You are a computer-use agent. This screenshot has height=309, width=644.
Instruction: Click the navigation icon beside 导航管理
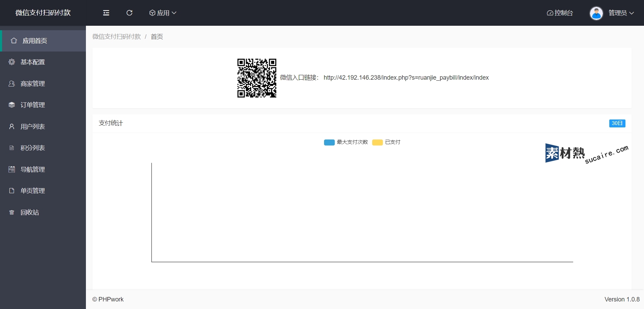coord(12,169)
